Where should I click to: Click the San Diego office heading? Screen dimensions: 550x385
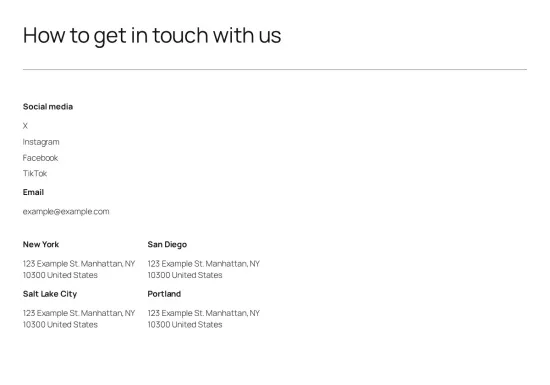pos(167,244)
